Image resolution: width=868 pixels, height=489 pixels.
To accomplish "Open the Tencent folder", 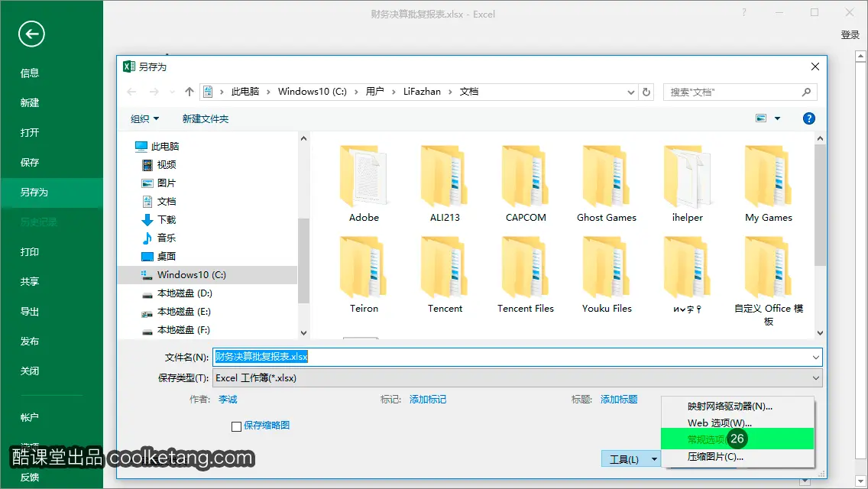I will 445,275.
